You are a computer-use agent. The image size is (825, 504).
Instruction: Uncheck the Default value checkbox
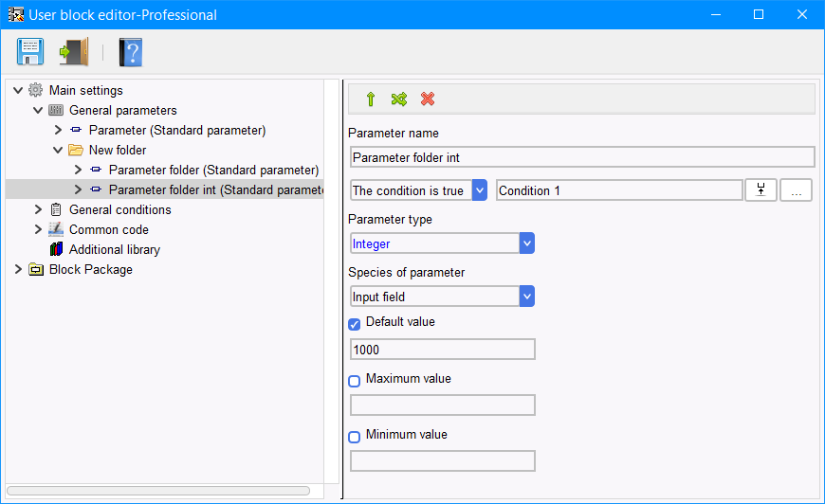pos(354,324)
